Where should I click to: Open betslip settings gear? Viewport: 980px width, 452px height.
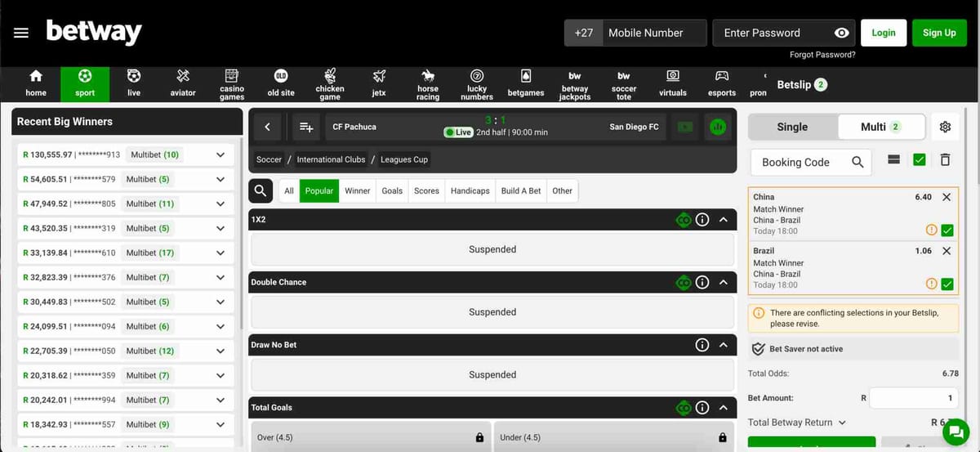pos(945,127)
